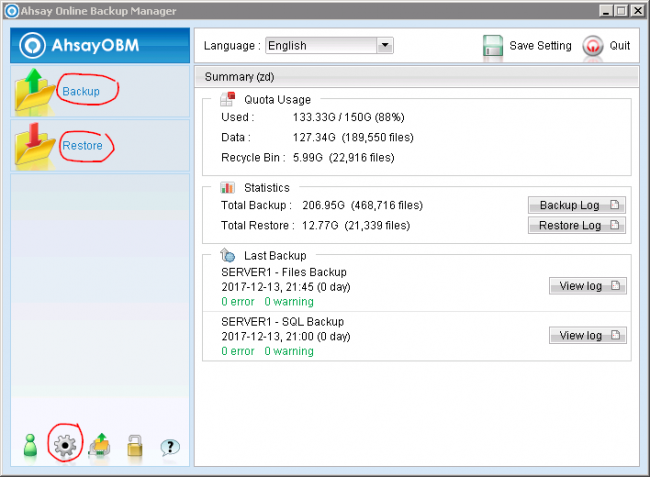Click the Restore link
Screen dimensions: 650x477
82,145
